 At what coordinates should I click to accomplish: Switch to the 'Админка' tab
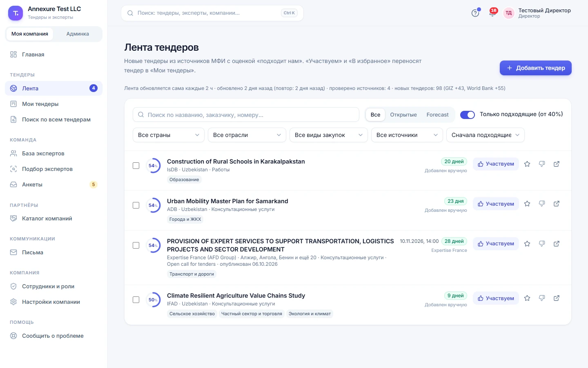point(78,34)
